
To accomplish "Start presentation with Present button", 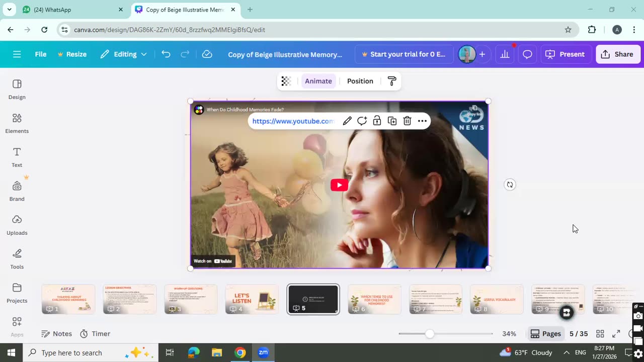I will tap(566, 54).
